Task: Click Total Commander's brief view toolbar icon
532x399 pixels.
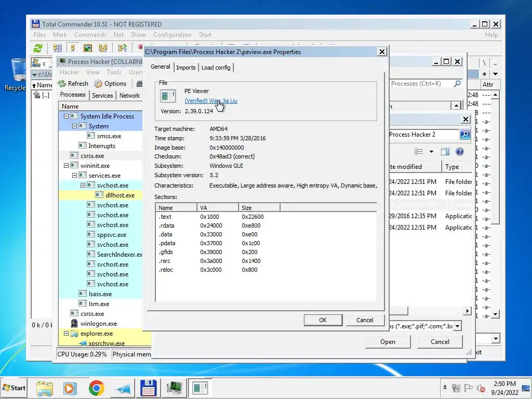Action: (58, 48)
